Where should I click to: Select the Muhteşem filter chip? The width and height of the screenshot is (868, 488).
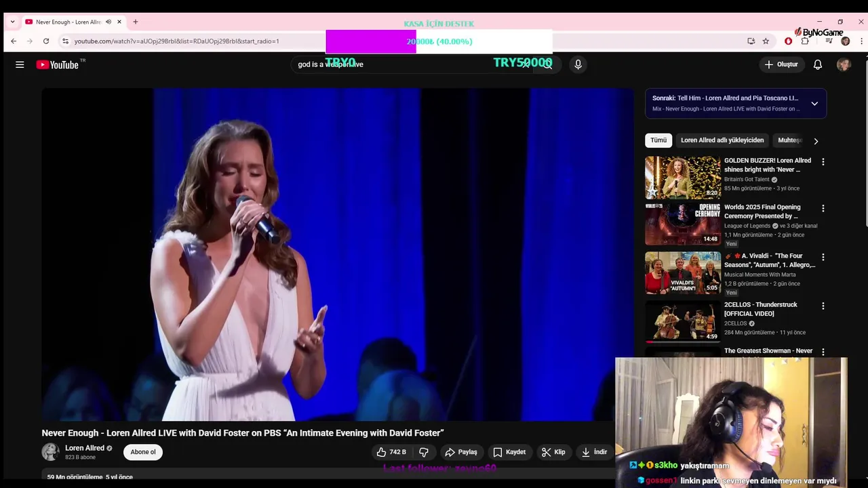pos(790,140)
